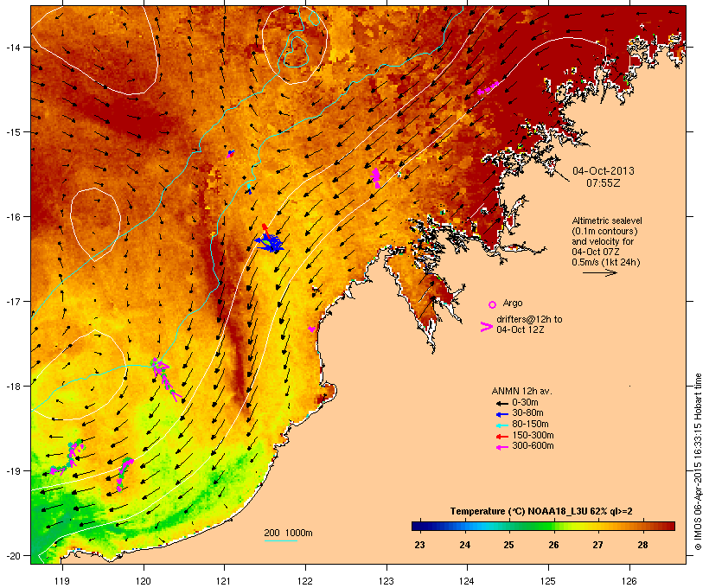Image resolution: width=709 pixels, height=588 pixels.
Task: Click the color bar value 25
Action: point(508,545)
